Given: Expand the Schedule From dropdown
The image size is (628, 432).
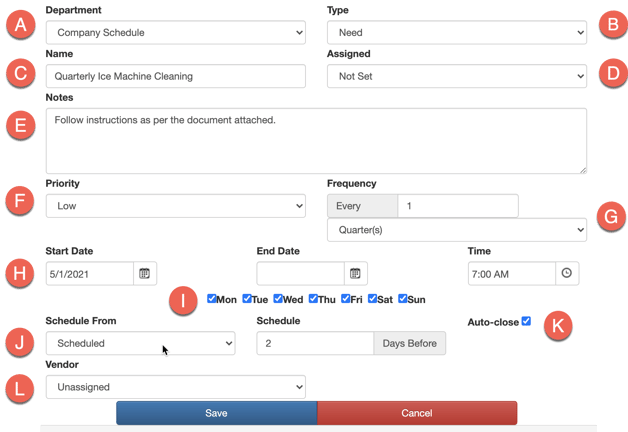Looking at the screenshot, I should point(141,343).
